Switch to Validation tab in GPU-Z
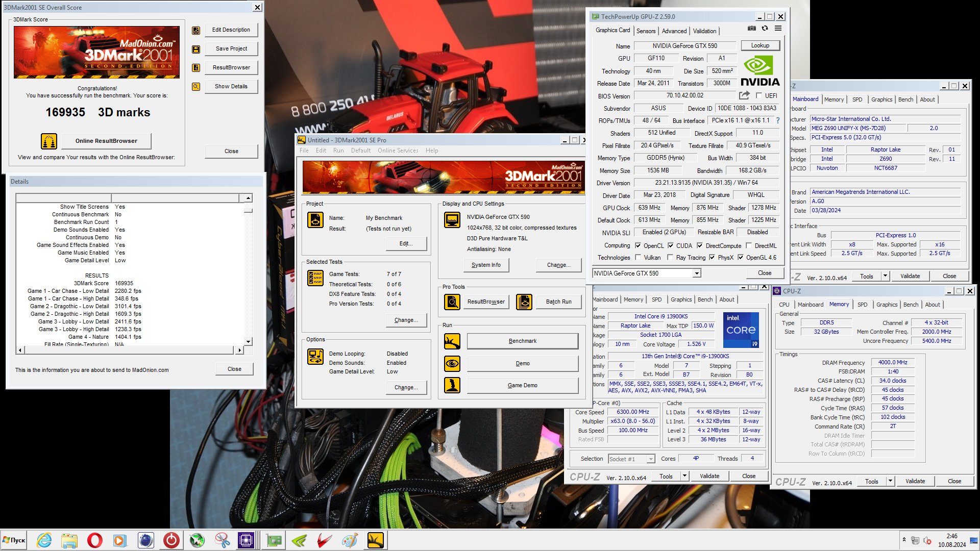The height and width of the screenshot is (551, 980). [704, 31]
